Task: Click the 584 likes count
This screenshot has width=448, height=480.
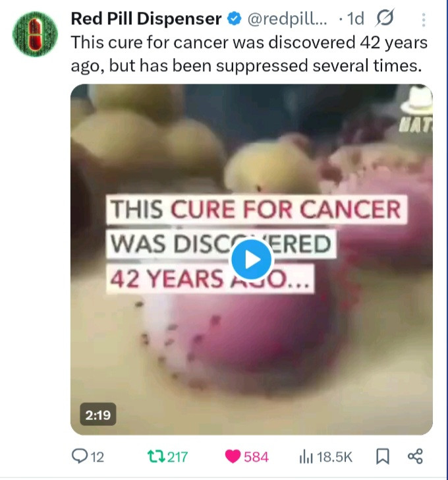Action: (256, 457)
